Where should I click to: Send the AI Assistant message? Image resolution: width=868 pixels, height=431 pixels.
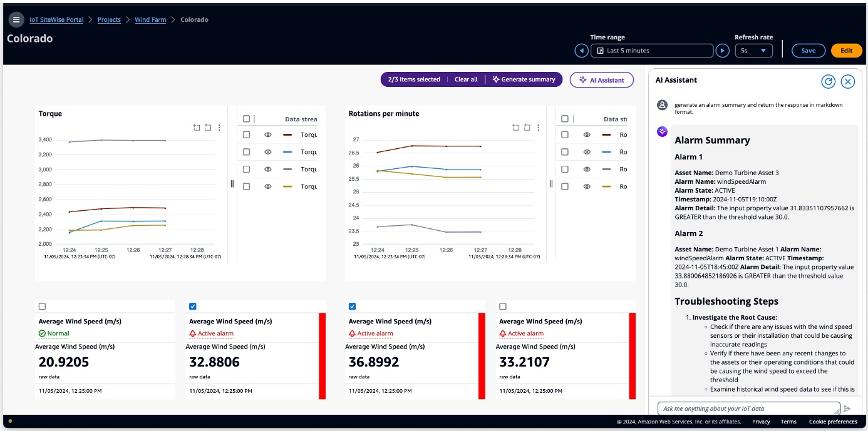click(847, 408)
